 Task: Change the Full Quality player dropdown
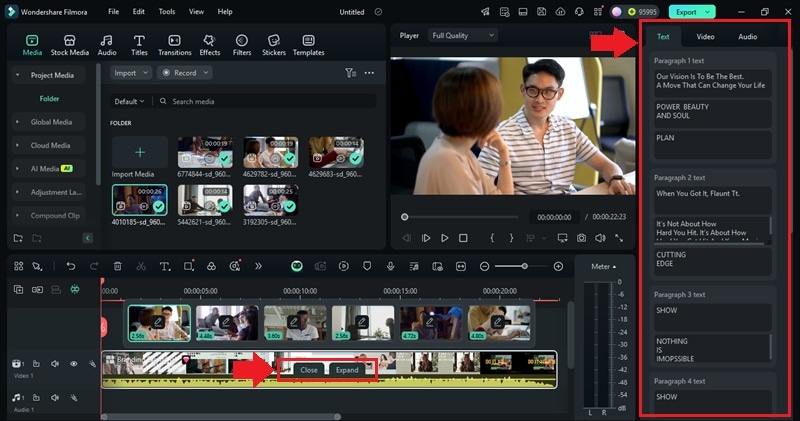(x=462, y=35)
